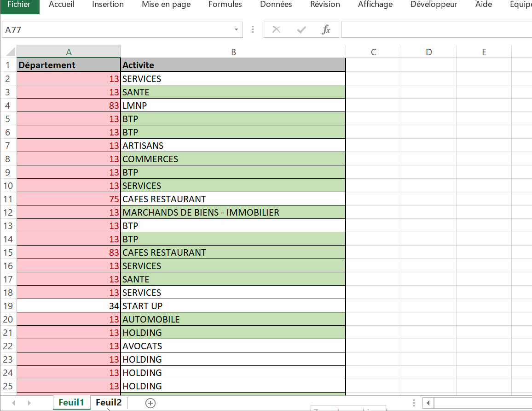The image size is (532, 411).
Task: Click the Select All corner triangle
Action: [x=11, y=52]
